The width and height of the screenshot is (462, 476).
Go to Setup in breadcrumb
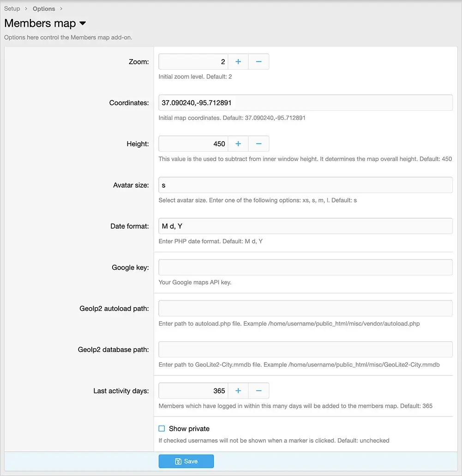point(12,9)
